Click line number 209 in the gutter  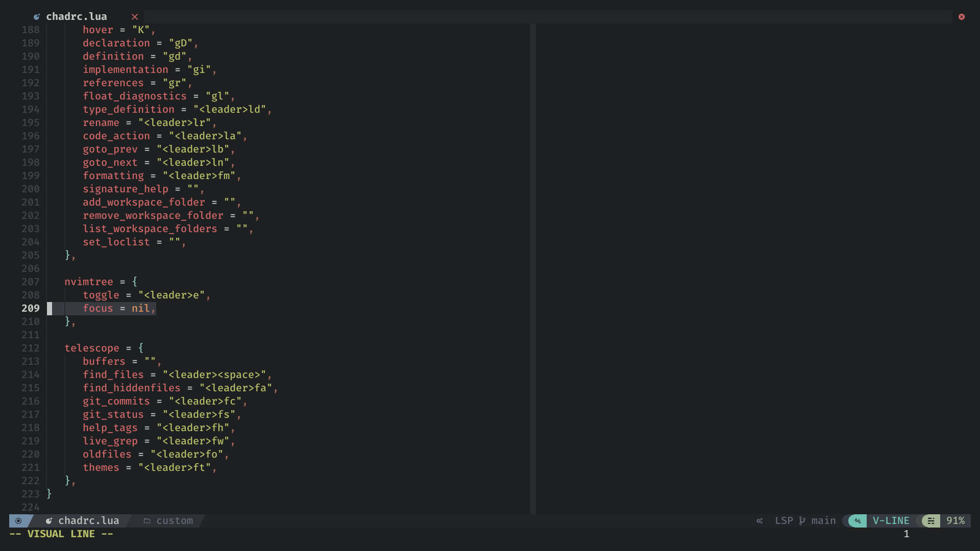30,308
